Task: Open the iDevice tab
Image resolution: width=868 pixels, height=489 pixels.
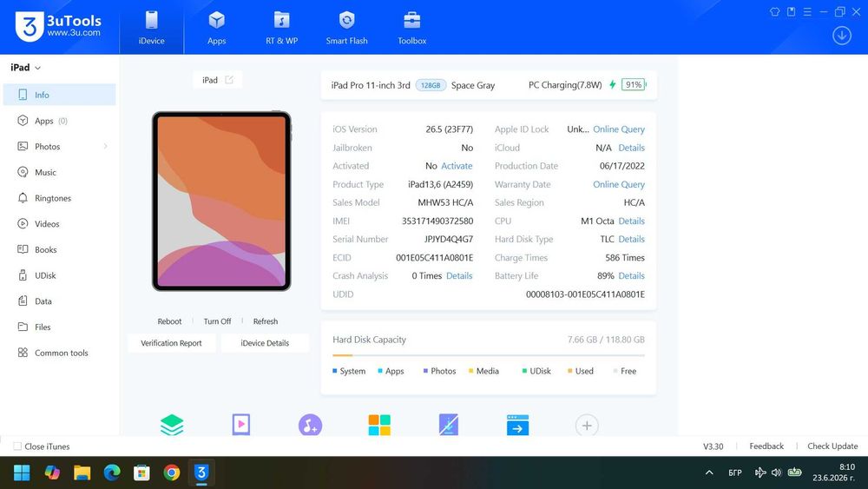Action: (151, 27)
